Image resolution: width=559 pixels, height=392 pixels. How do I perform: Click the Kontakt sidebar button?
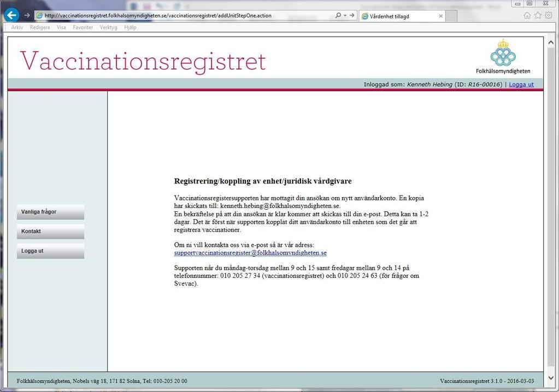point(51,231)
